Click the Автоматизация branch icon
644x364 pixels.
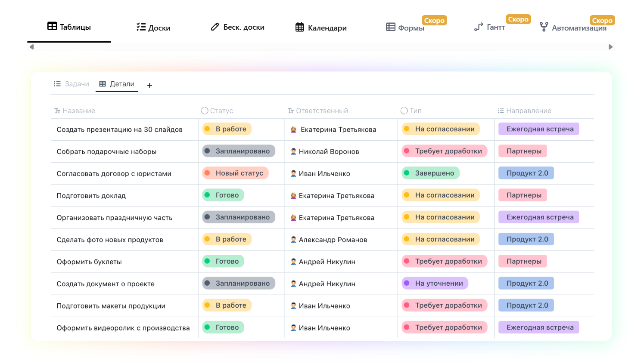(x=544, y=27)
